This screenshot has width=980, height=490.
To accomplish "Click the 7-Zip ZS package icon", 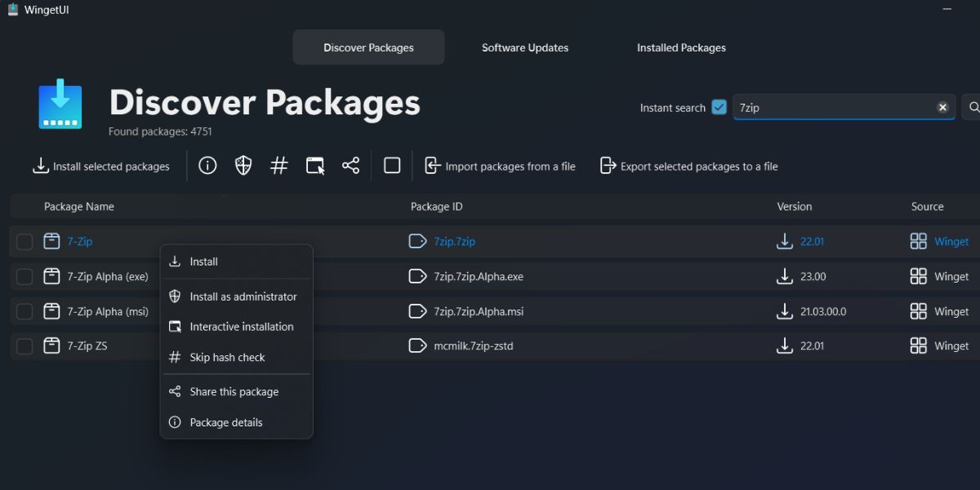I will click(x=51, y=345).
